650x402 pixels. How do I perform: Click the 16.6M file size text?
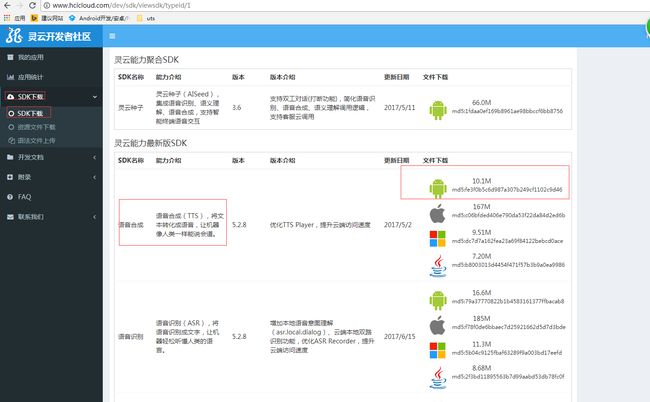481,293
